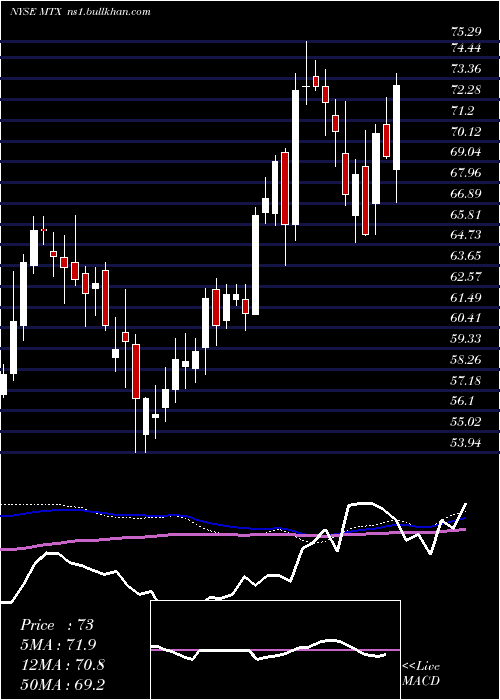Screen dimensions: 500x700
Task: Click the 50MA : 69.2 readout
Action: (62, 684)
